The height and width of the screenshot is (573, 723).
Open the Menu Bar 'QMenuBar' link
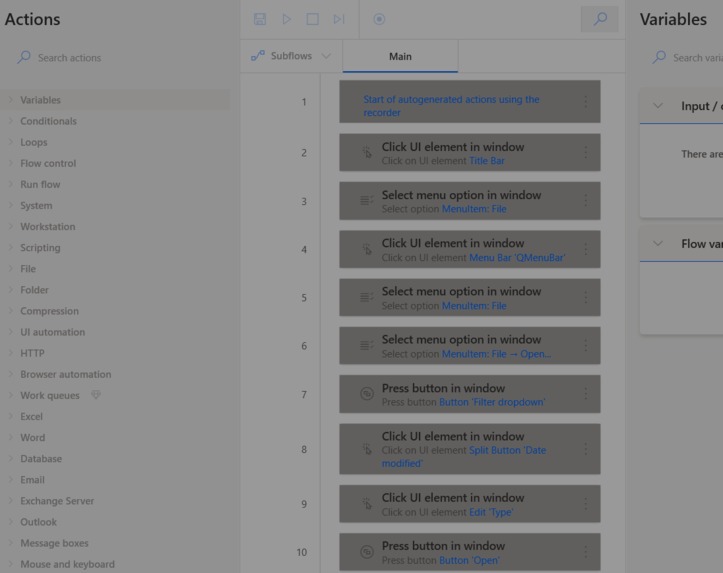click(x=517, y=258)
